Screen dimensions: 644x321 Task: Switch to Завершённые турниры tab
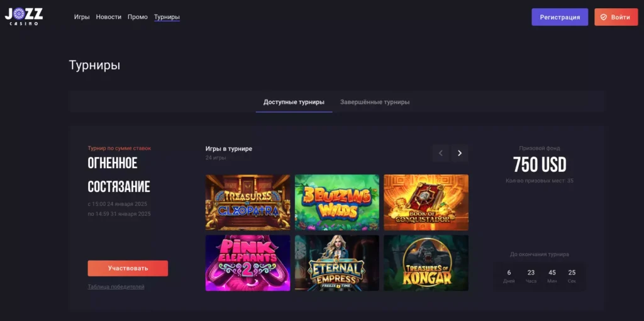pyautogui.click(x=375, y=102)
